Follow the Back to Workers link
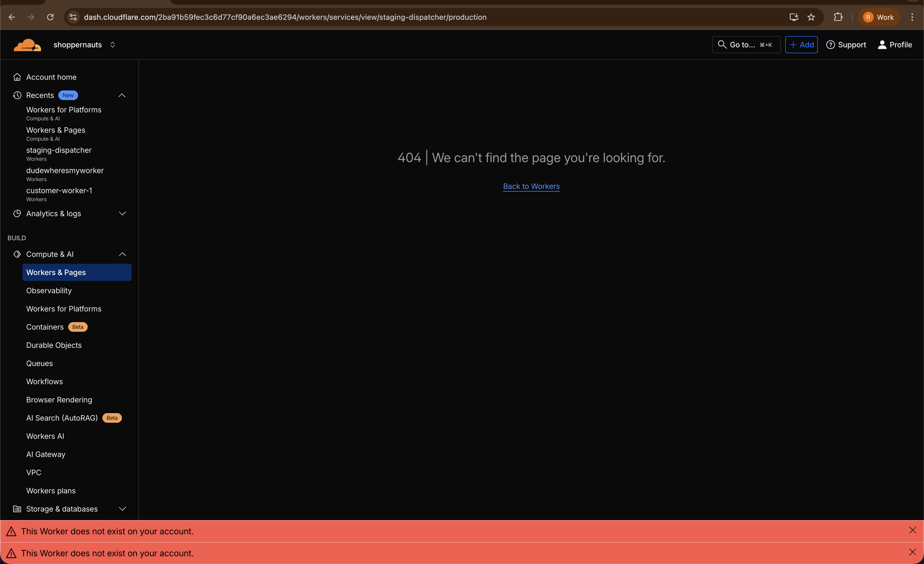Image resolution: width=924 pixels, height=564 pixels. click(531, 186)
